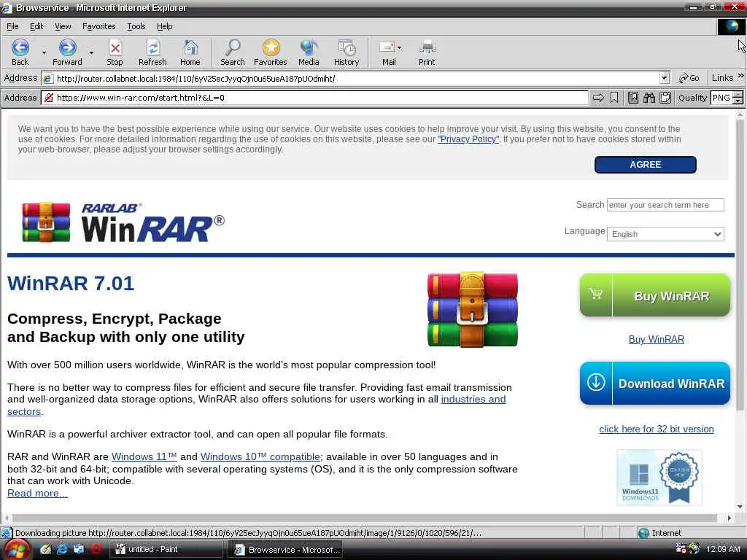
Task: Go back with the Back toolbar button
Action: click(x=20, y=52)
